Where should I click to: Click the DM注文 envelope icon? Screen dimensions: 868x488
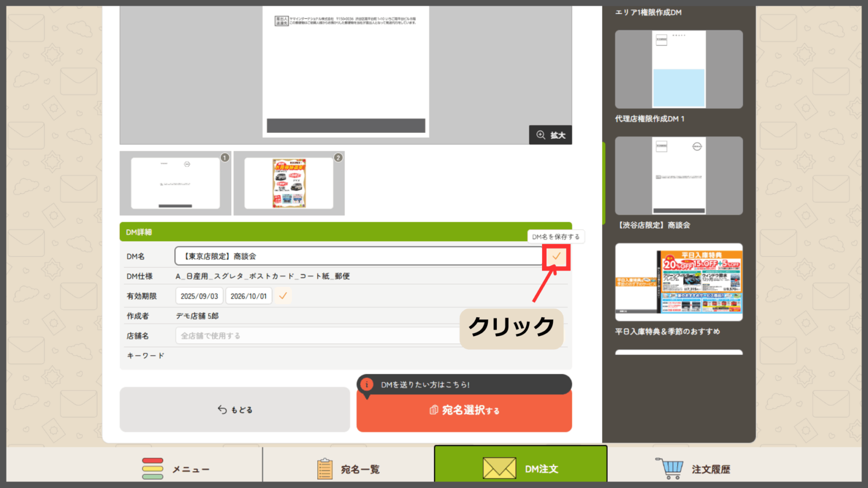[x=499, y=468]
